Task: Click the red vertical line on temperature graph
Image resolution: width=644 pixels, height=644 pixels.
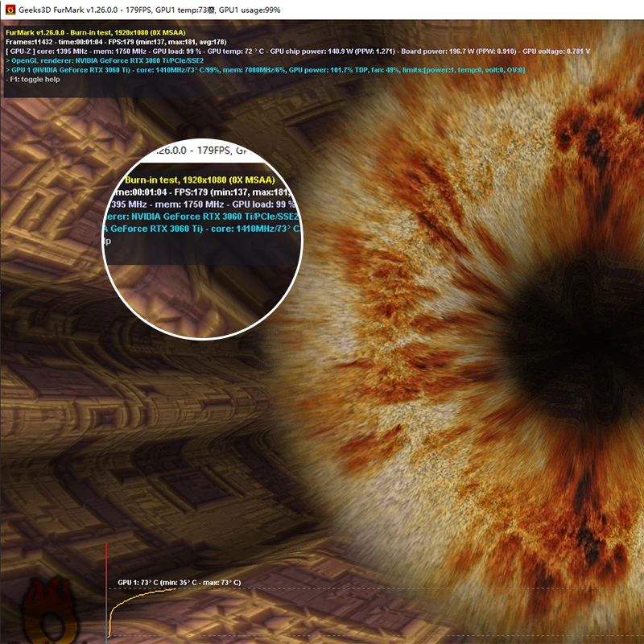Action: tap(107, 592)
